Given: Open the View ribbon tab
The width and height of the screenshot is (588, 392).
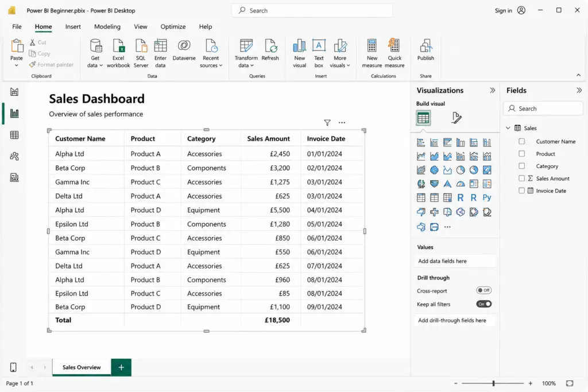Looking at the screenshot, I should (x=141, y=26).
